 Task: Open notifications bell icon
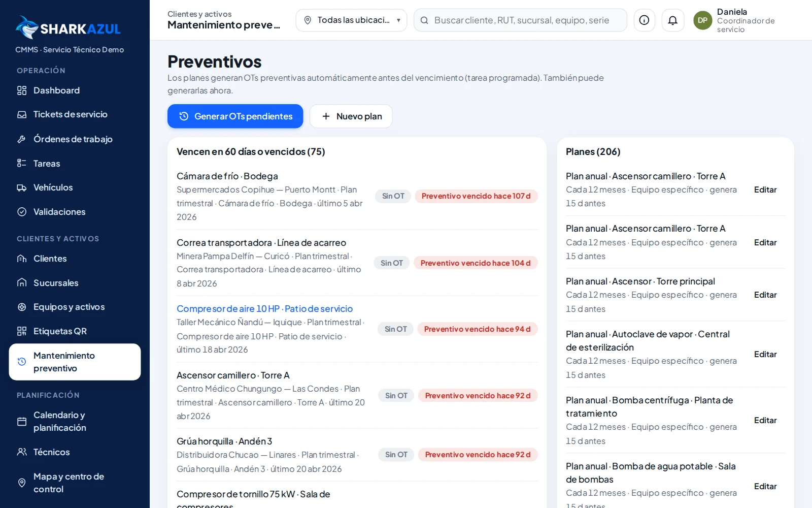(x=672, y=20)
